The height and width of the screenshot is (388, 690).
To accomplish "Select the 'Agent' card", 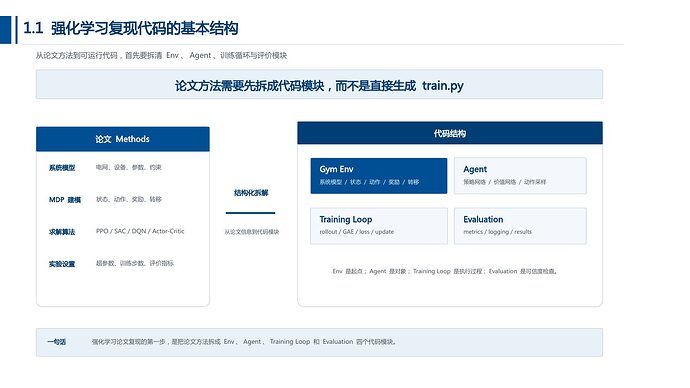I will pyautogui.click(x=520, y=176).
